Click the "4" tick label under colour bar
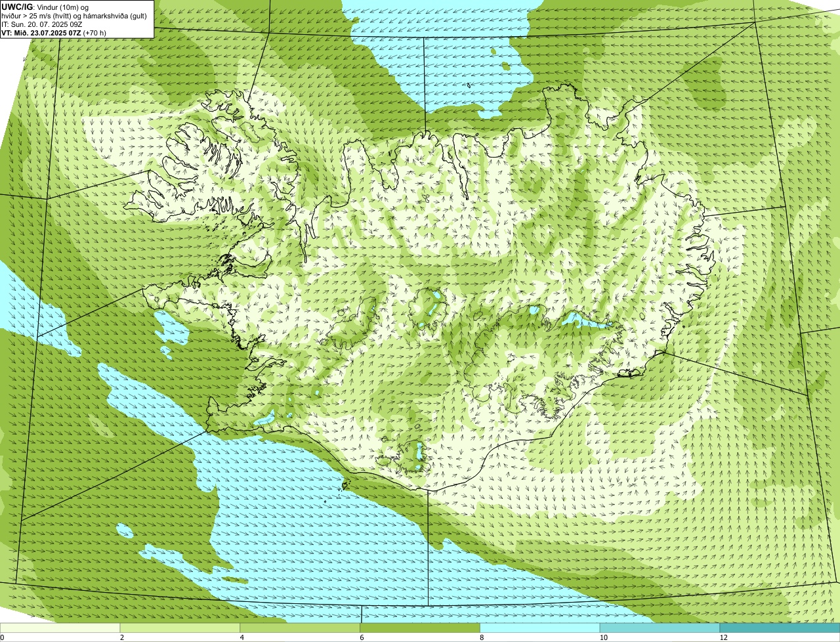 pos(241,637)
